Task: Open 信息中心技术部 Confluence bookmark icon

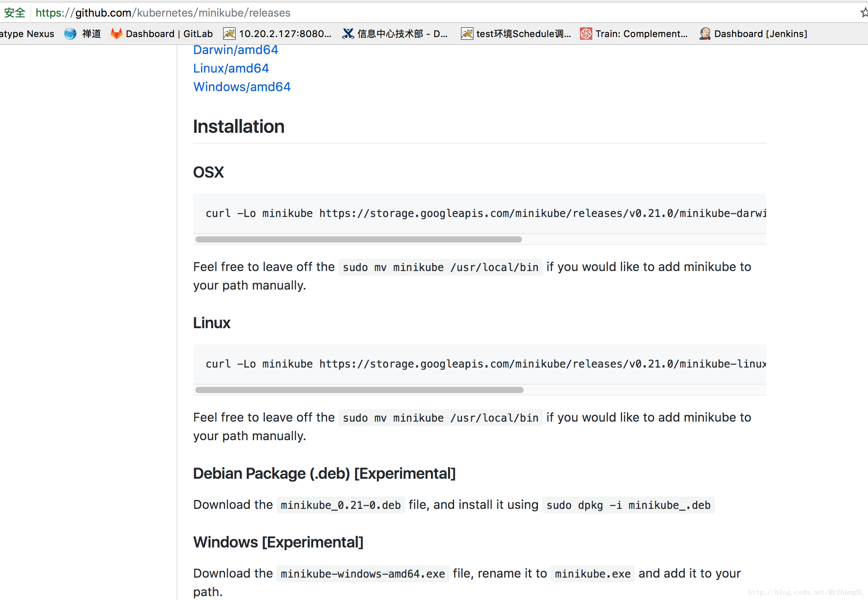Action: click(348, 34)
